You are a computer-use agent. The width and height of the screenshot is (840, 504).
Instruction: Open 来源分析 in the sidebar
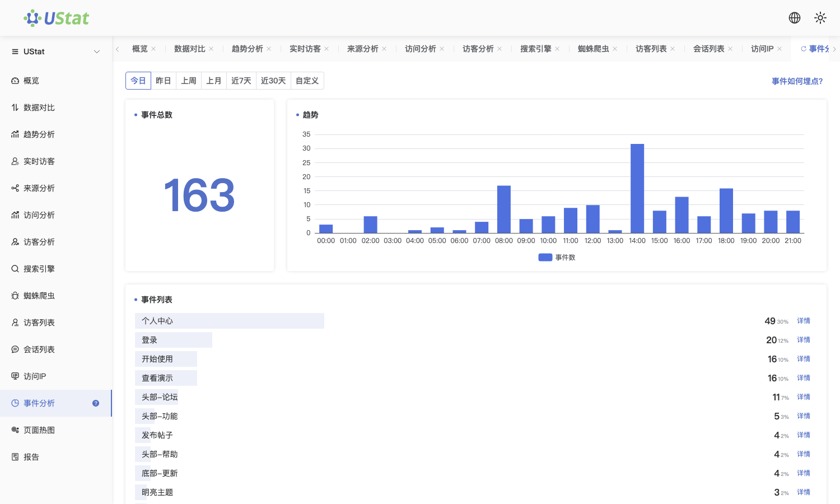point(56,188)
